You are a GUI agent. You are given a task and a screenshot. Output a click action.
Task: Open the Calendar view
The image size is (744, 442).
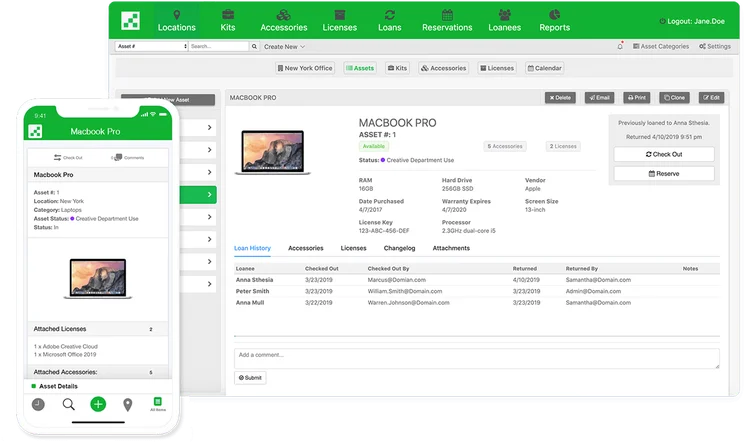pos(545,68)
